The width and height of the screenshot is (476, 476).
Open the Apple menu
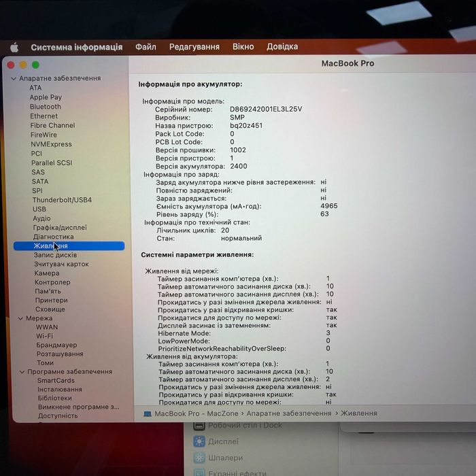pyautogui.click(x=14, y=48)
